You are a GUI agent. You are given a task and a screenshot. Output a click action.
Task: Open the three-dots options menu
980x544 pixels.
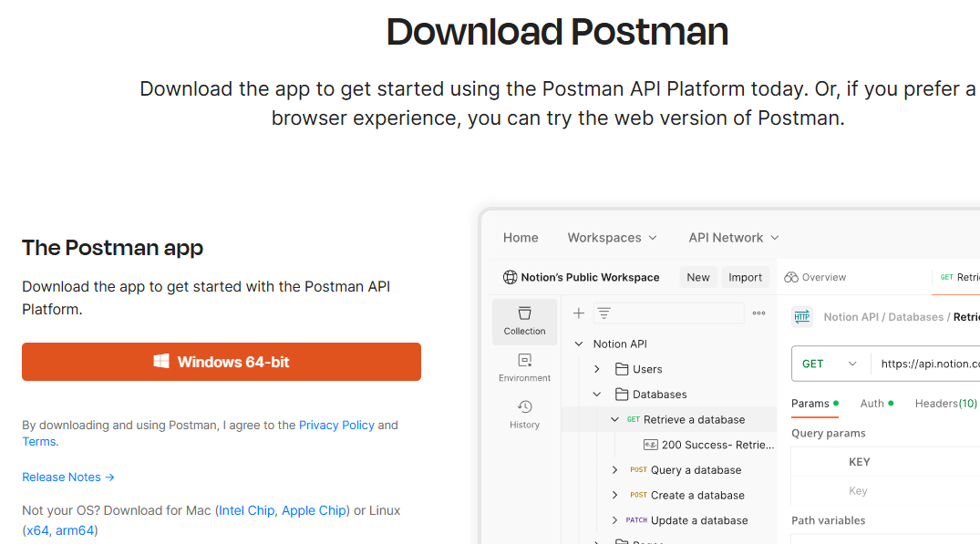point(758,313)
